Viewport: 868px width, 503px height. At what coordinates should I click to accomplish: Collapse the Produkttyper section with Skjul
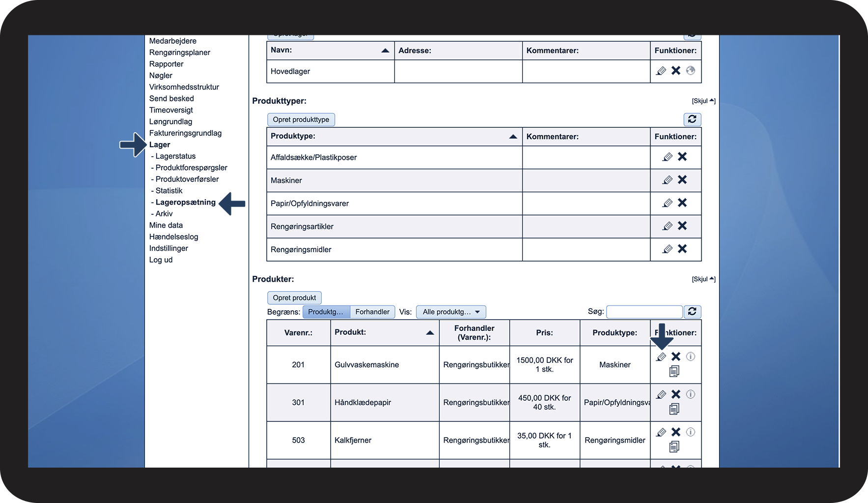click(703, 101)
